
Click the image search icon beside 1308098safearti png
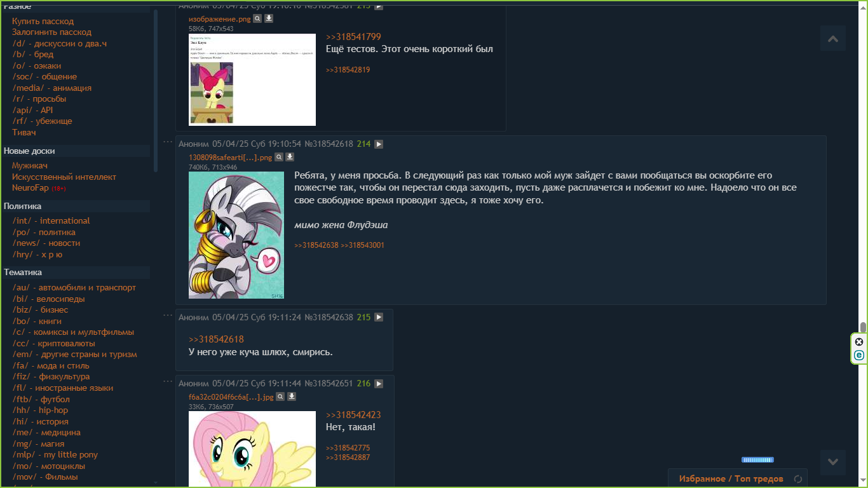pyautogui.click(x=278, y=157)
